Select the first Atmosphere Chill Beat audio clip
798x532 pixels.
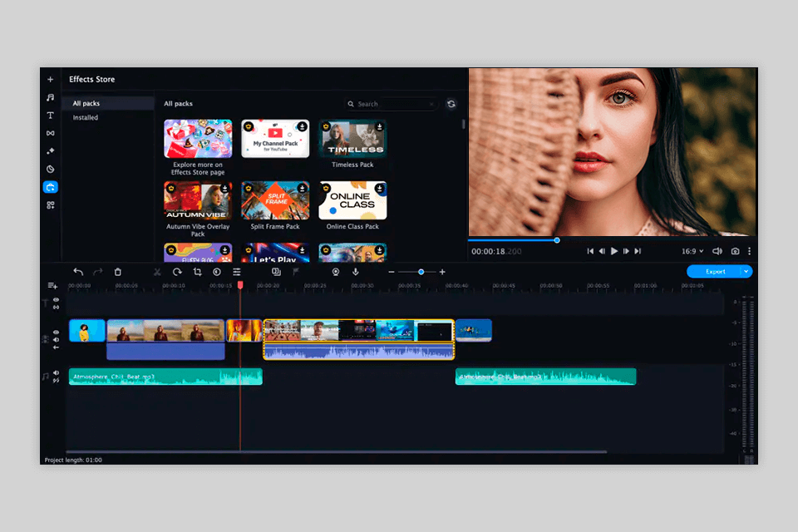point(165,377)
